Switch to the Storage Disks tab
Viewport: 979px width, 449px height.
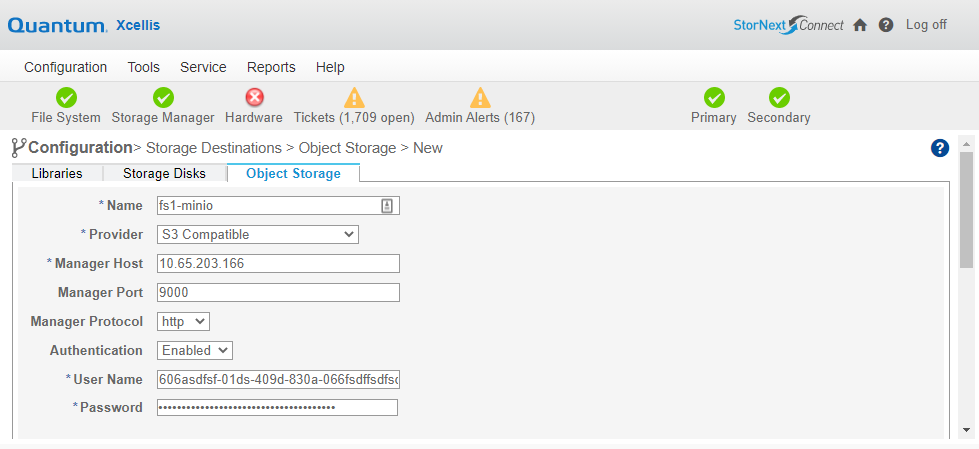[x=164, y=174]
